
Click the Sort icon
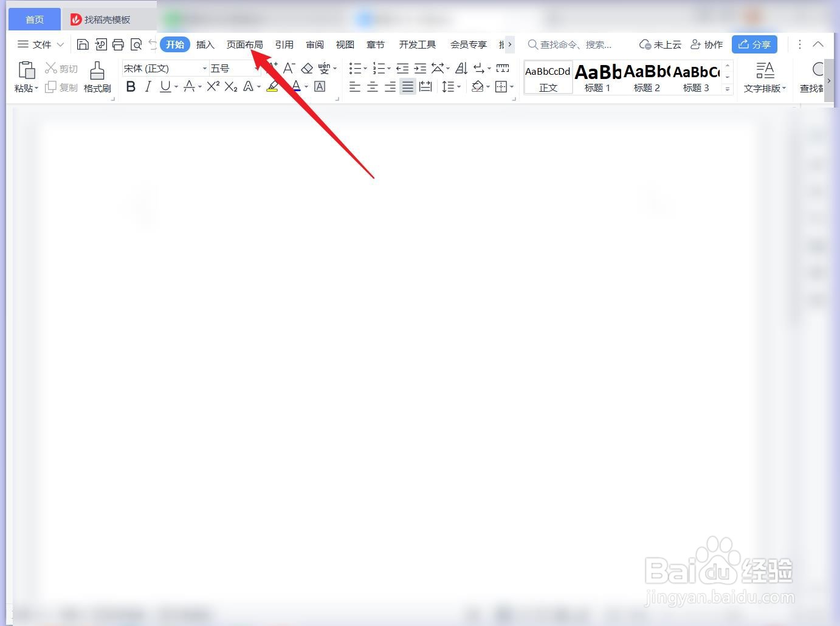pos(461,68)
